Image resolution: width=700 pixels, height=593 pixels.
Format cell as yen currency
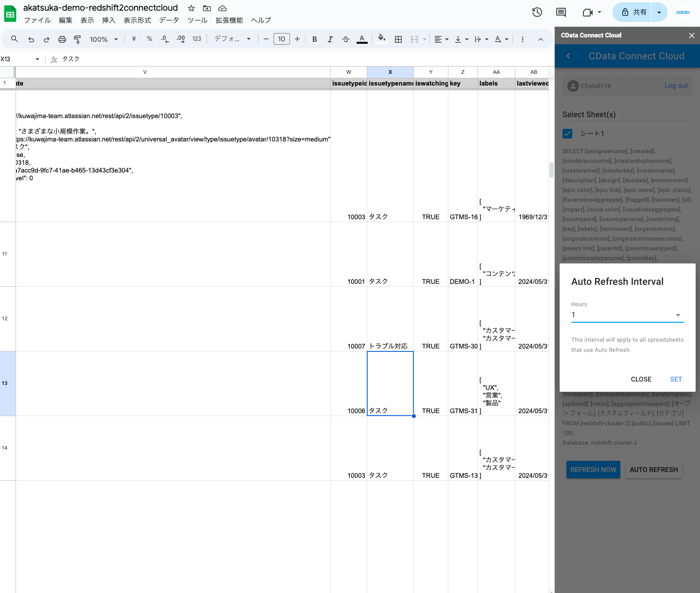point(134,39)
